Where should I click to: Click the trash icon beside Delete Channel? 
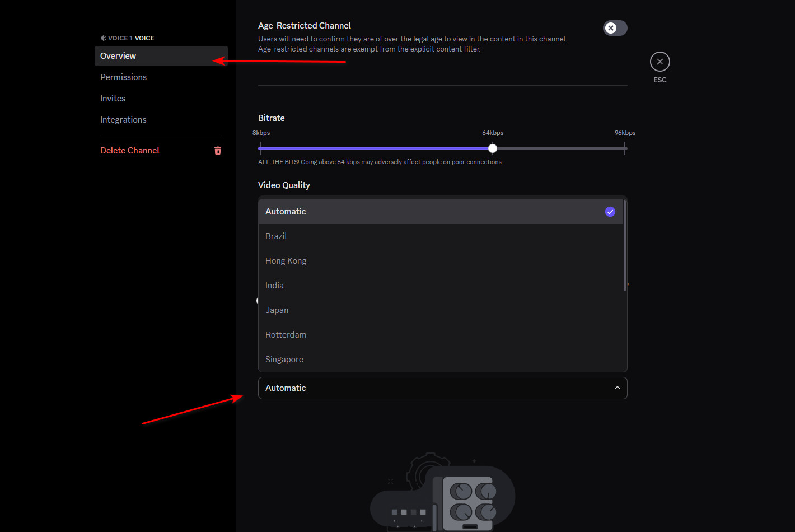[x=218, y=151]
